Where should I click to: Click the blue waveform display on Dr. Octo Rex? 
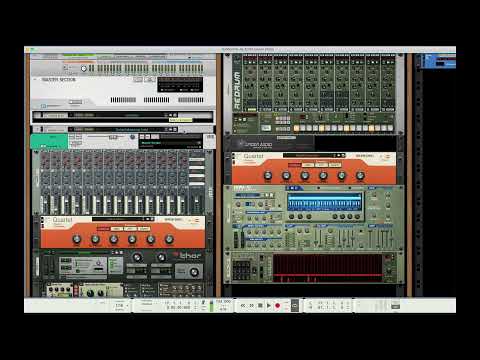pyautogui.click(x=324, y=201)
